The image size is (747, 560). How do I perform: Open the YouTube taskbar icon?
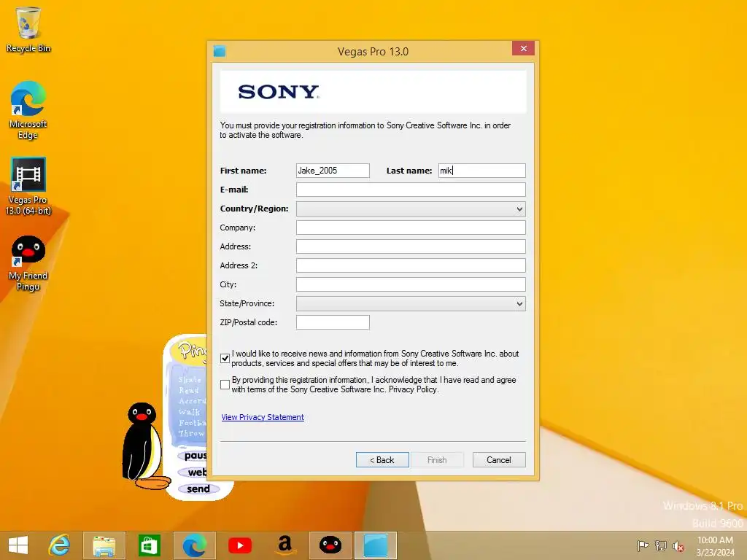tap(239, 545)
